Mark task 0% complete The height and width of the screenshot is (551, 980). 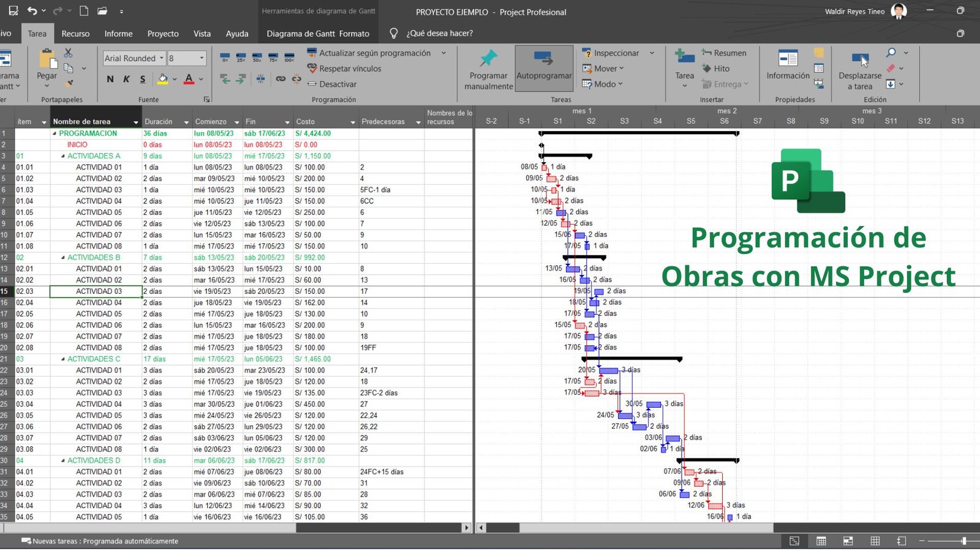click(225, 57)
